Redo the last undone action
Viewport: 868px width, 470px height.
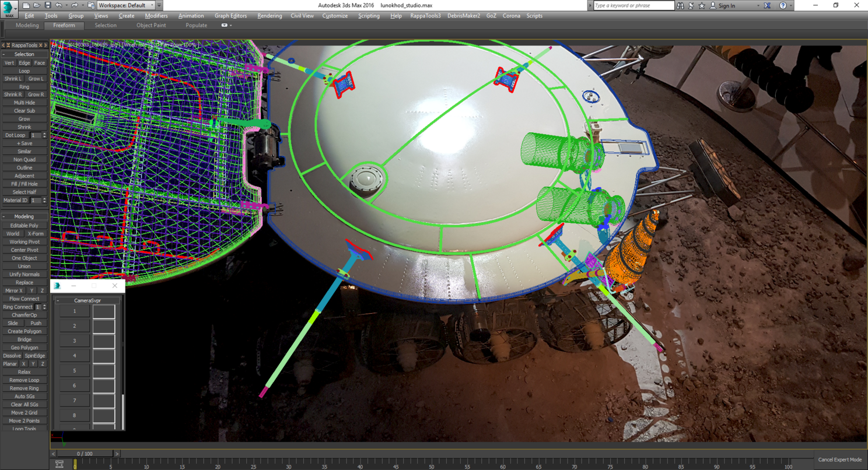pos(74,5)
